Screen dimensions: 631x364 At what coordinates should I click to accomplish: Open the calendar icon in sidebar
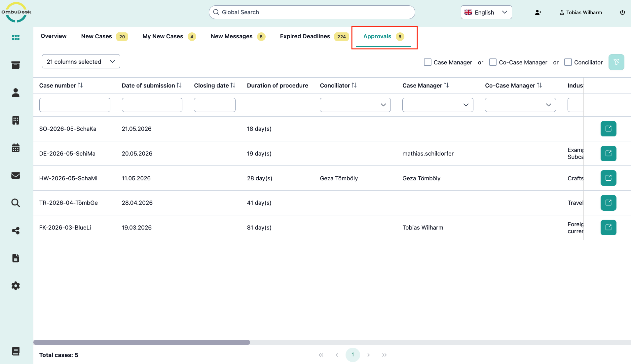tap(16, 148)
